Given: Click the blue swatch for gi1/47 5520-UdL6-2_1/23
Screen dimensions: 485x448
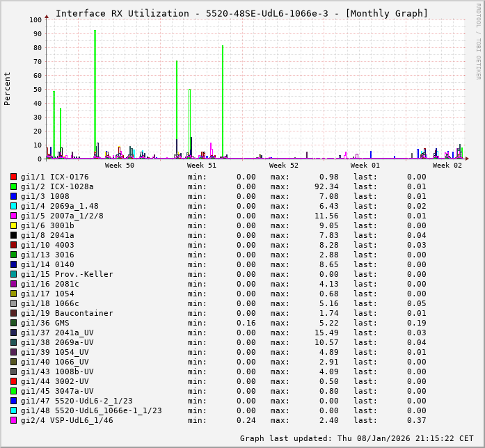Looking at the screenshot, I should click(x=13, y=401).
